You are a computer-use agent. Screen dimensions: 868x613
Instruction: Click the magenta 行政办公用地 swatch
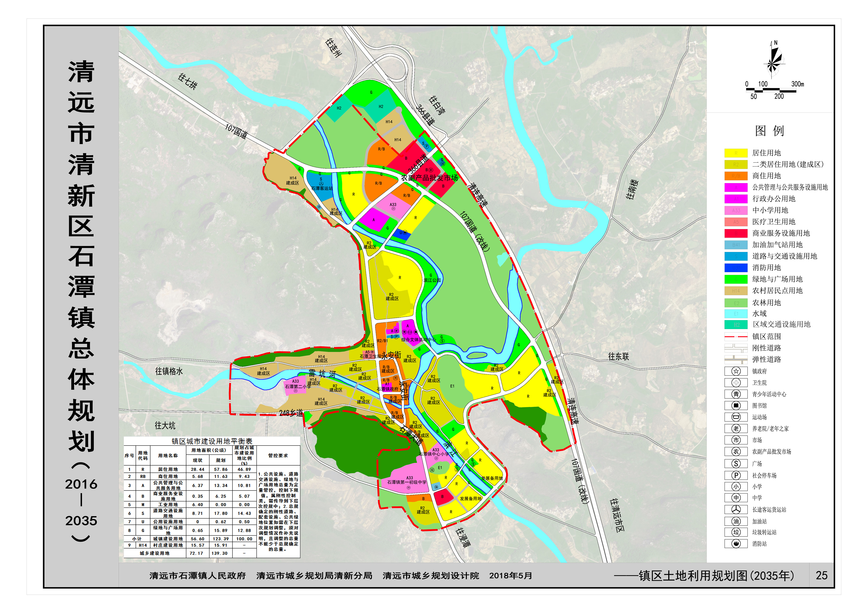(736, 199)
